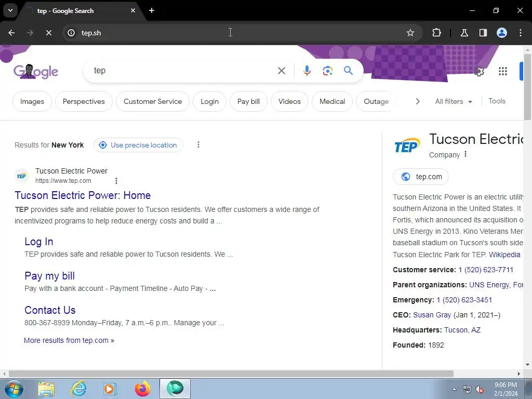Open the Chrome profile avatar
Screen dimensions: 532x399
(x=502, y=33)
